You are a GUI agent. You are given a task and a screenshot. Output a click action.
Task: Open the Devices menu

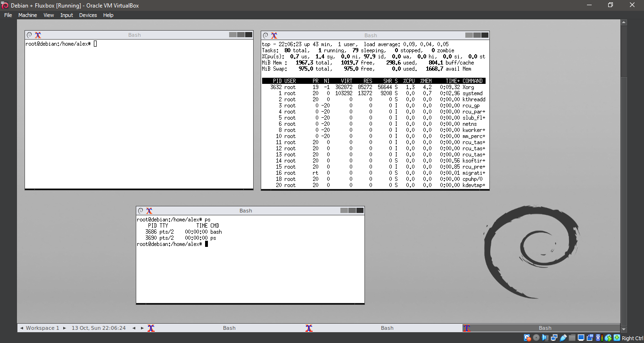click(x=88, y=15)
